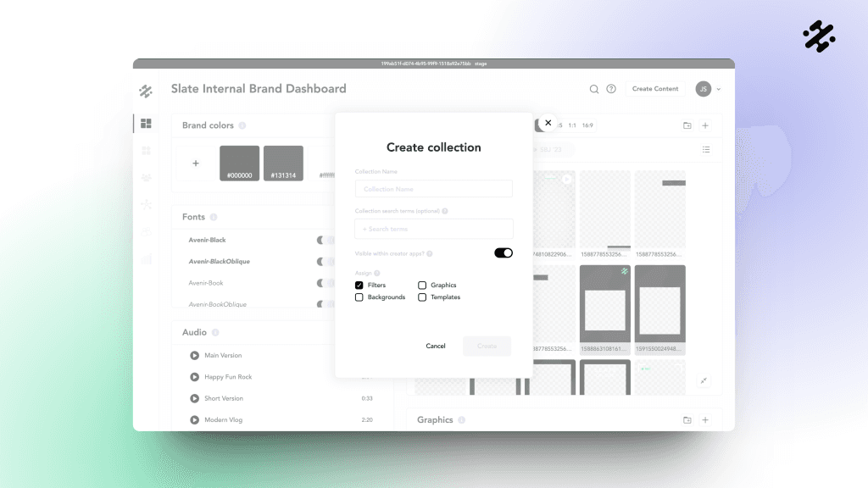
Task: Click the help question mark icon
Action: [612, 88]
